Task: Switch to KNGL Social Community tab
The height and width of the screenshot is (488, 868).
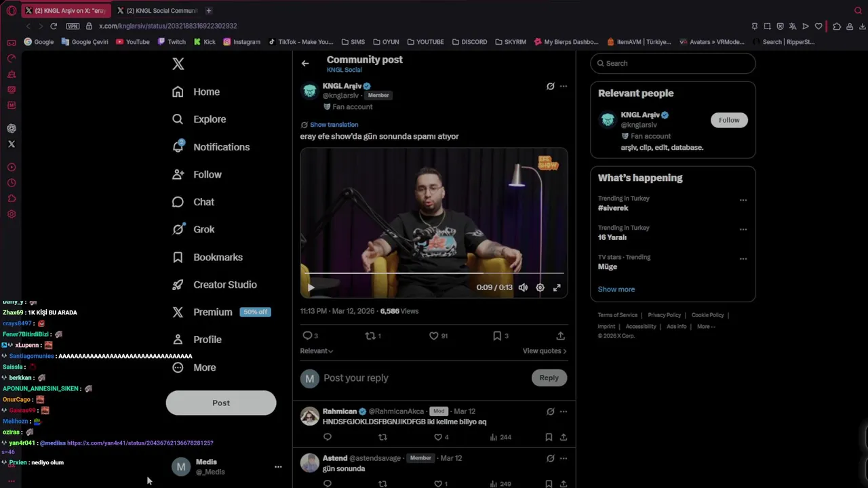Action: click(157, 11)
